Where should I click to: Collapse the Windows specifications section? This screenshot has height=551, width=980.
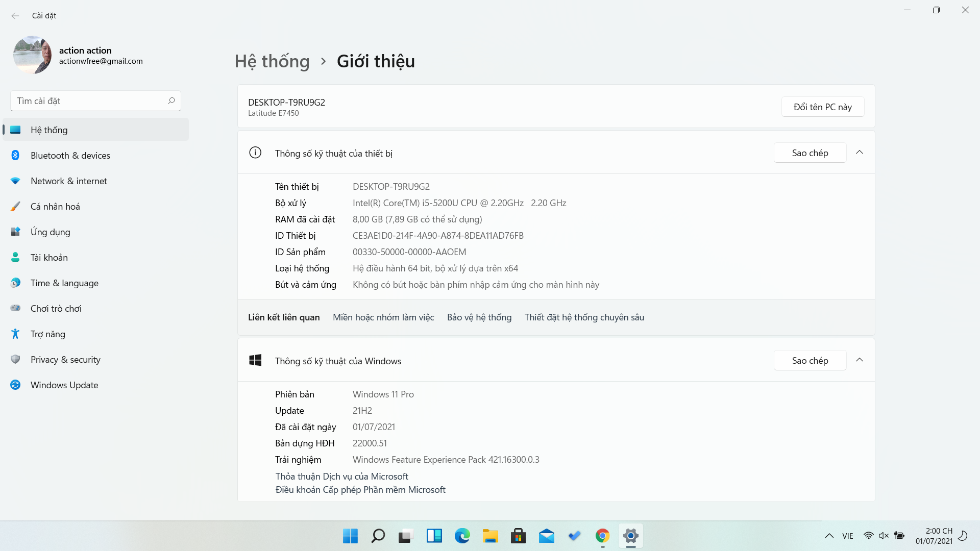point(860,360)
